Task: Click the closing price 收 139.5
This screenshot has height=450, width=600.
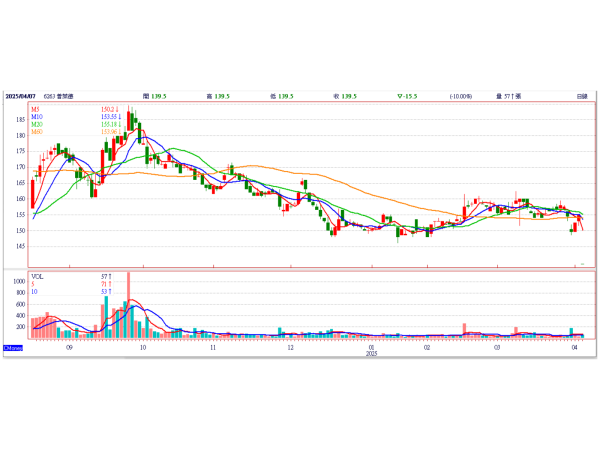Action: click(x=345, y=96)
